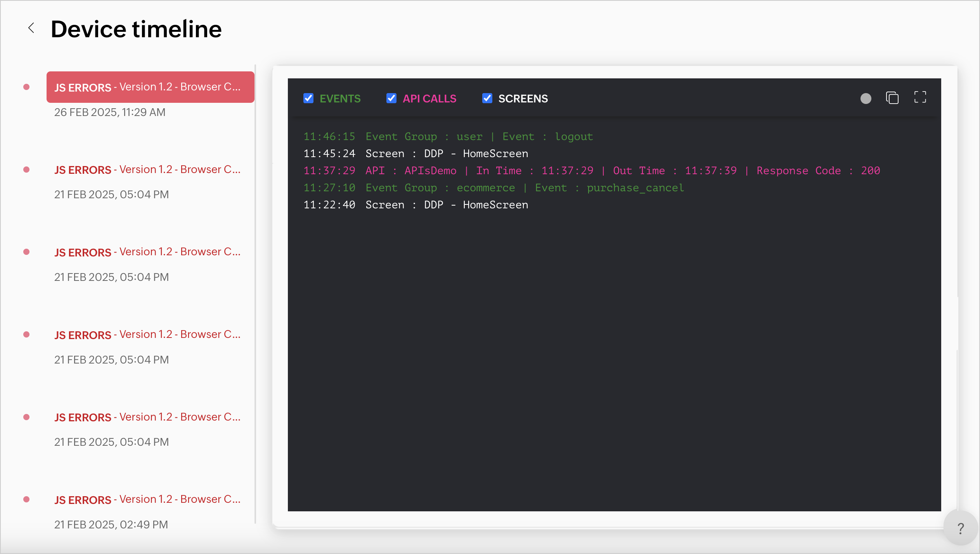Uncheck the EVENTS checkbox

[308, 99]
